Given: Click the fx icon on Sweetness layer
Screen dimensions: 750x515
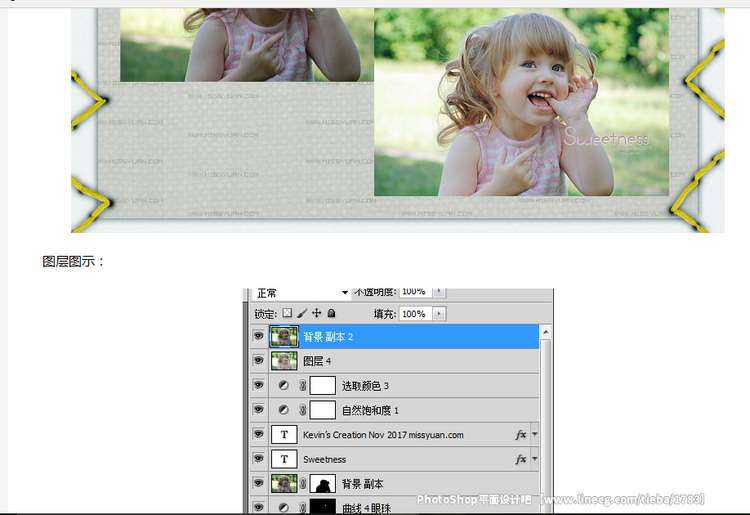Looking at the screenshot, I should 520,459.
